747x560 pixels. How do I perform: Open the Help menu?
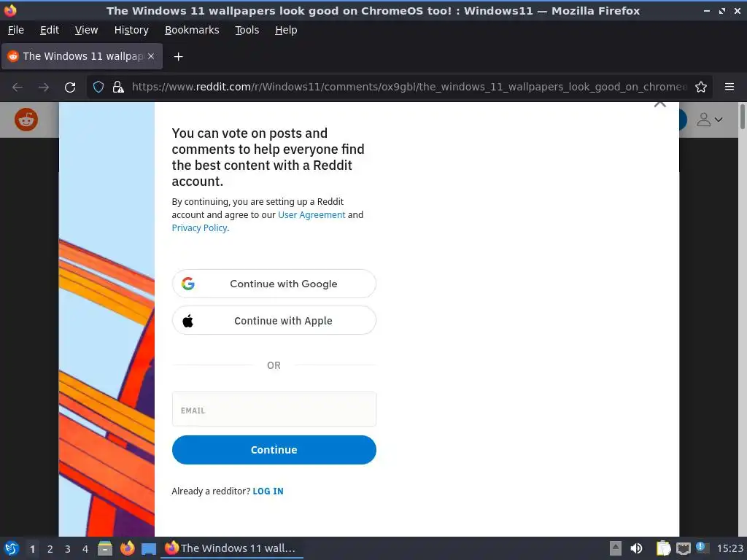pos(286,30)
